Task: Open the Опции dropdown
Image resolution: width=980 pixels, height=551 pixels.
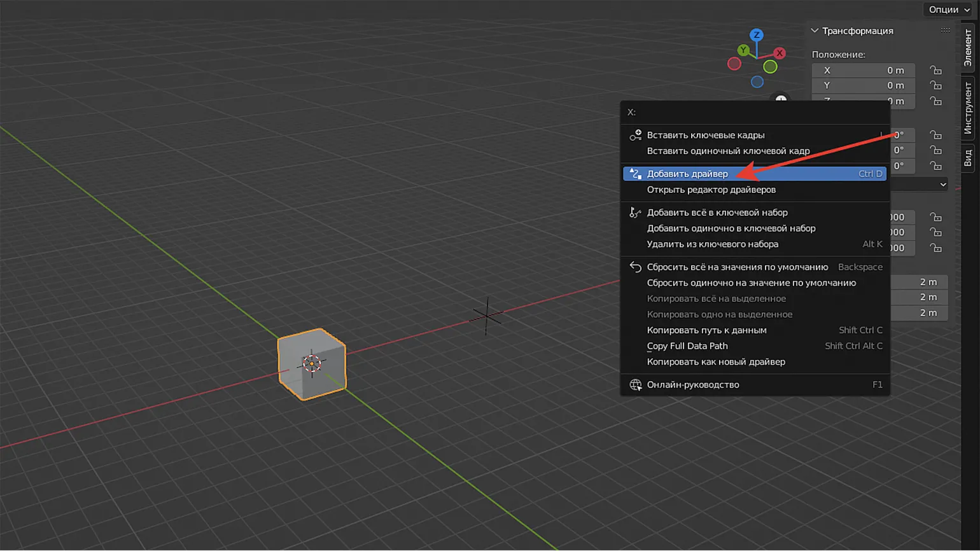Action: (948, 10)
